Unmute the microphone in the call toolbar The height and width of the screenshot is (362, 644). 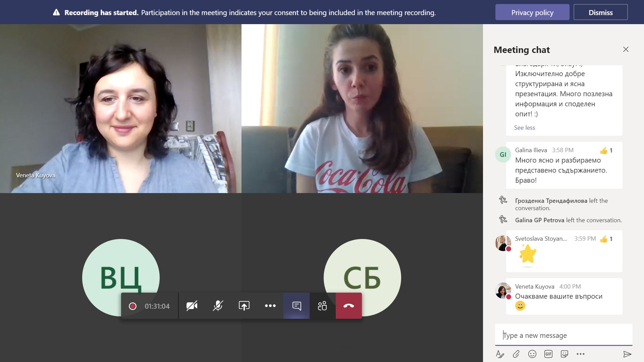coord(218,306)
